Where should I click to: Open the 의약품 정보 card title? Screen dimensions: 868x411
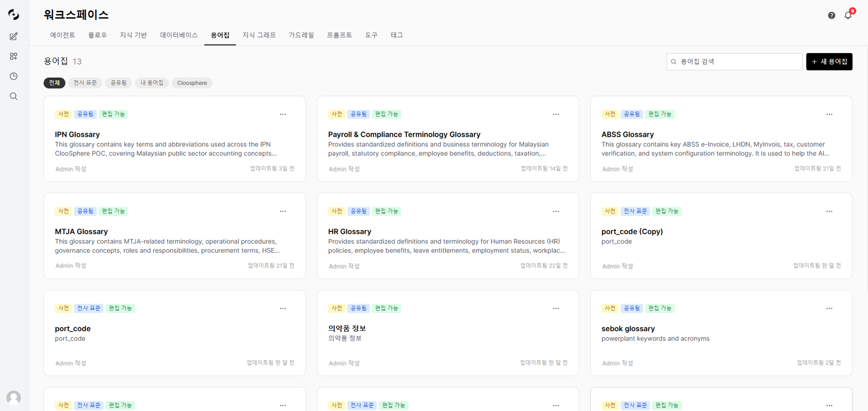pos(347,329)
